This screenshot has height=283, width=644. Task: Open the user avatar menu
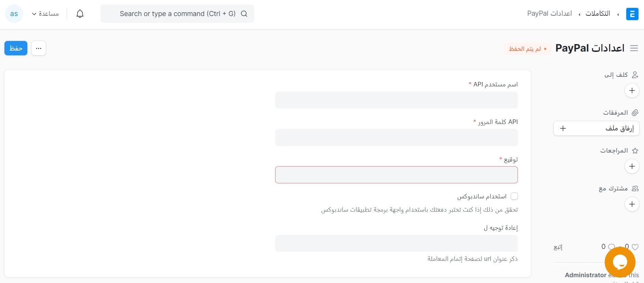pos(14,14)
